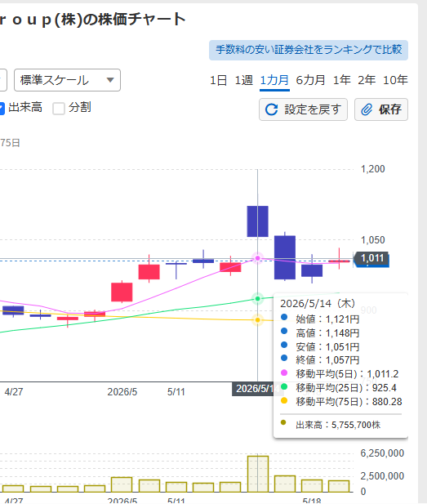The image size is (427, 504).
Task: Click the 2026/5 date label under price chart
Action: [x=122, y=392]
